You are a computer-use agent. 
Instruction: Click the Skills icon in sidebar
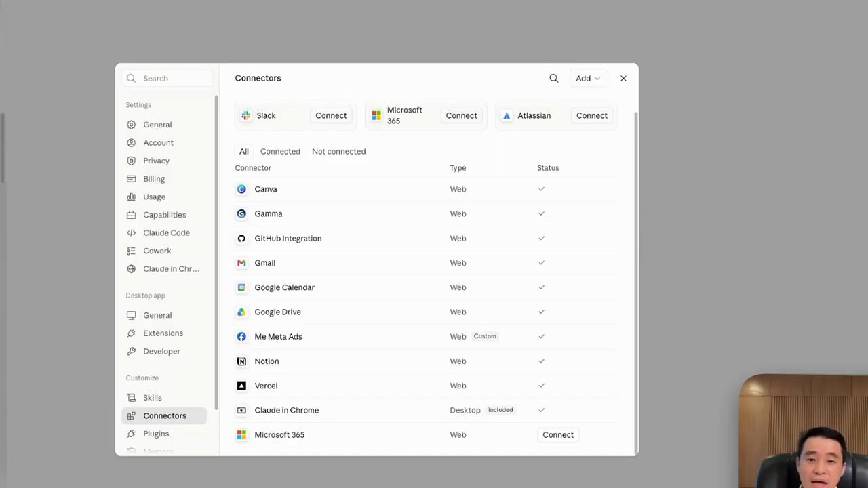pos(132,398)
